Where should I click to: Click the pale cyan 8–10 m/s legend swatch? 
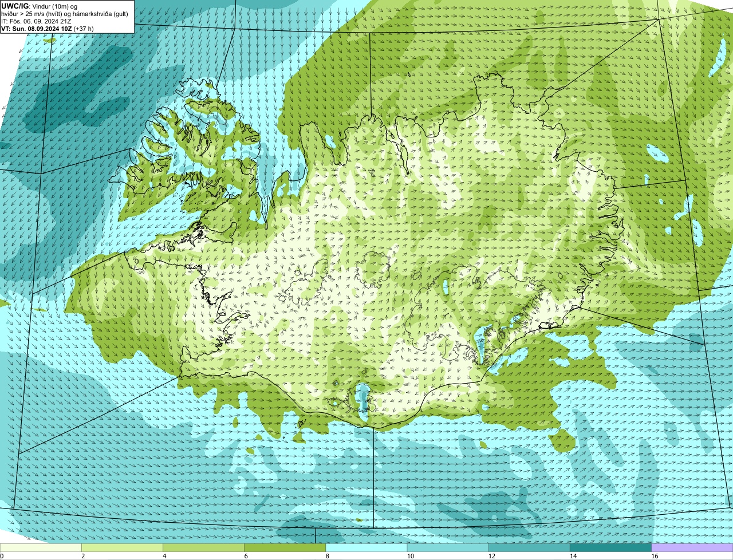click(366, 548)
